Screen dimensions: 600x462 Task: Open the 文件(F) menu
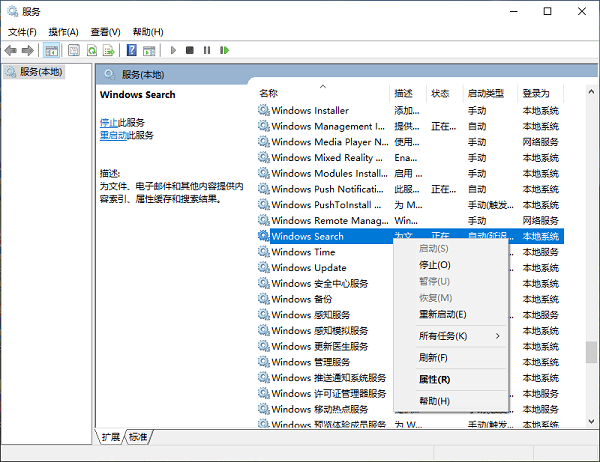(22, 32)
